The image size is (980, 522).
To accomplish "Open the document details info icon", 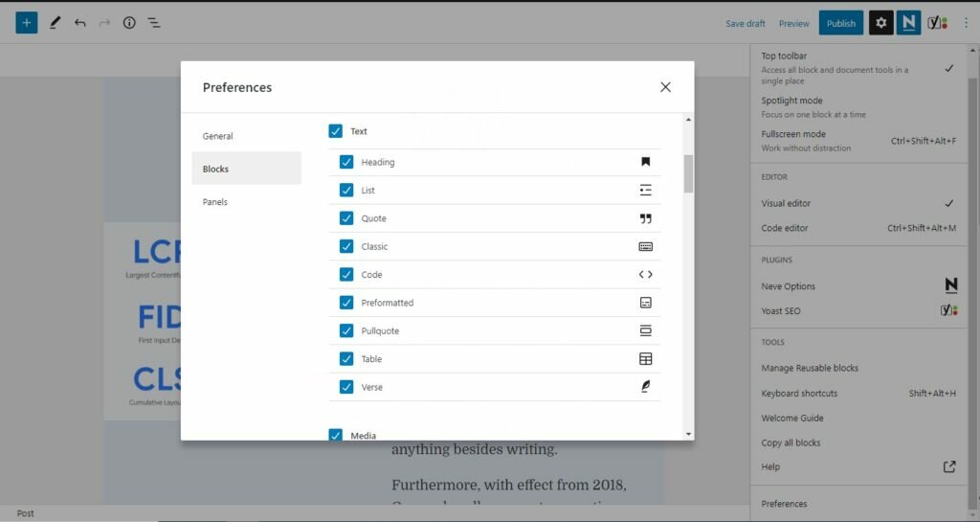I will [x=129, y=23].
